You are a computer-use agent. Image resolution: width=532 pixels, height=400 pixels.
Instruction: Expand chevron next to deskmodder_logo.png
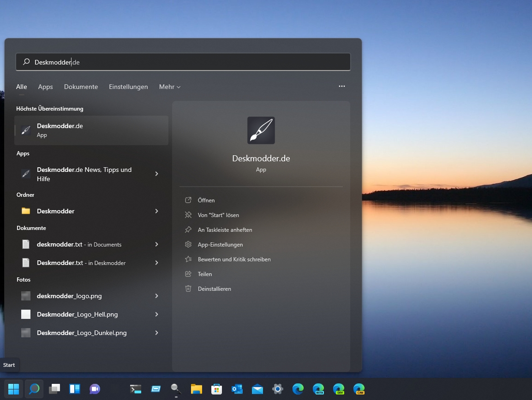coord(156,296)
